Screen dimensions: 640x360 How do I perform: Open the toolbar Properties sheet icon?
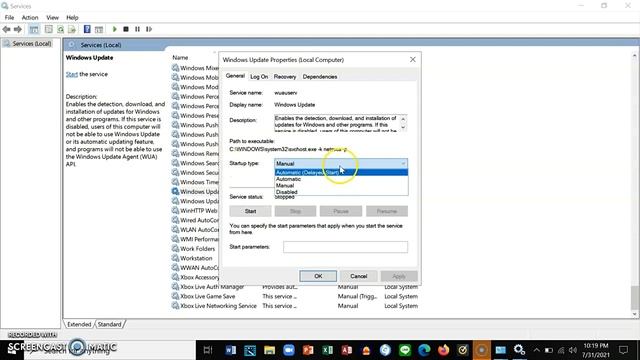pyautogui.click(x=49, y=29)
